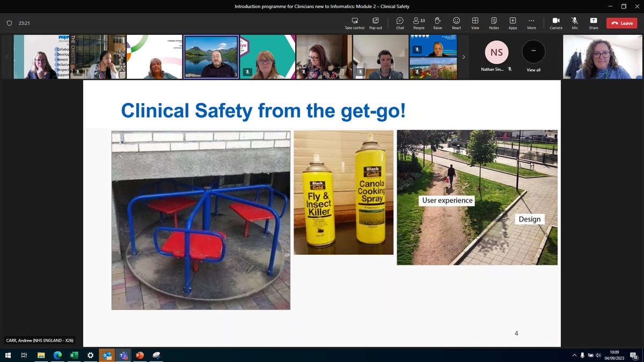The image size is (644, 362).
Task: Click the playground roundabout image
Action: [x=201, y=220]
